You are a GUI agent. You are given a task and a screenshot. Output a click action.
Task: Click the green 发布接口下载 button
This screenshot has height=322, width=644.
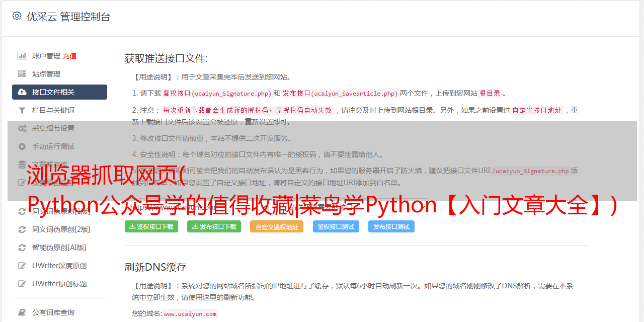214,226
